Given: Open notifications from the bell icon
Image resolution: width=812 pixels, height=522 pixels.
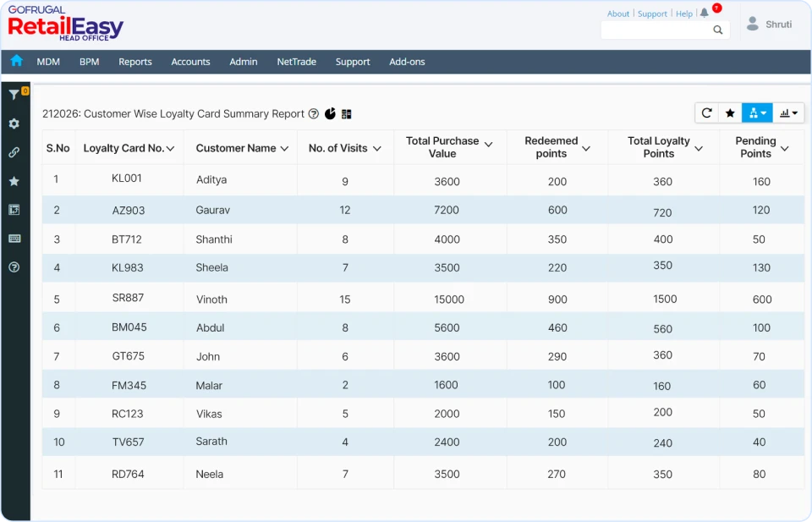Looking at the screenshot, I should coord(705,13).
